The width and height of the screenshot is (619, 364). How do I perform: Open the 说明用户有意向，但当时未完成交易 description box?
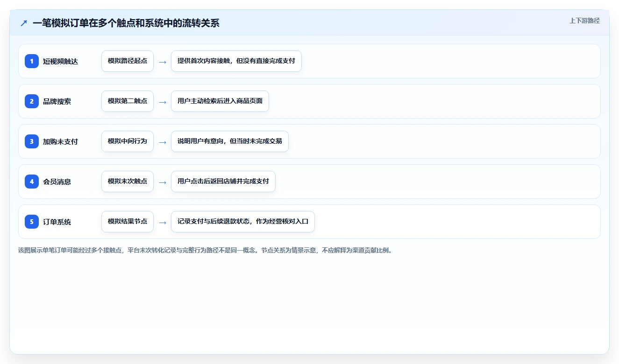[230, 141]
